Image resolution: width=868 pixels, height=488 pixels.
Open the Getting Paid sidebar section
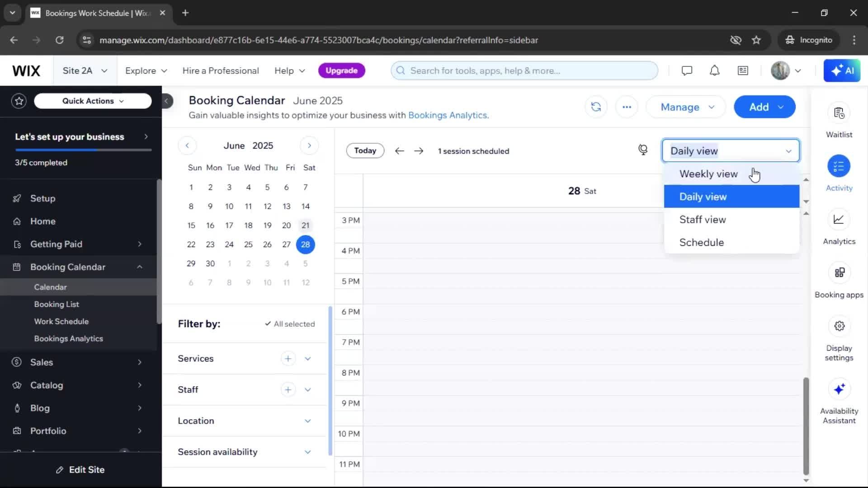tap(79, 244)
